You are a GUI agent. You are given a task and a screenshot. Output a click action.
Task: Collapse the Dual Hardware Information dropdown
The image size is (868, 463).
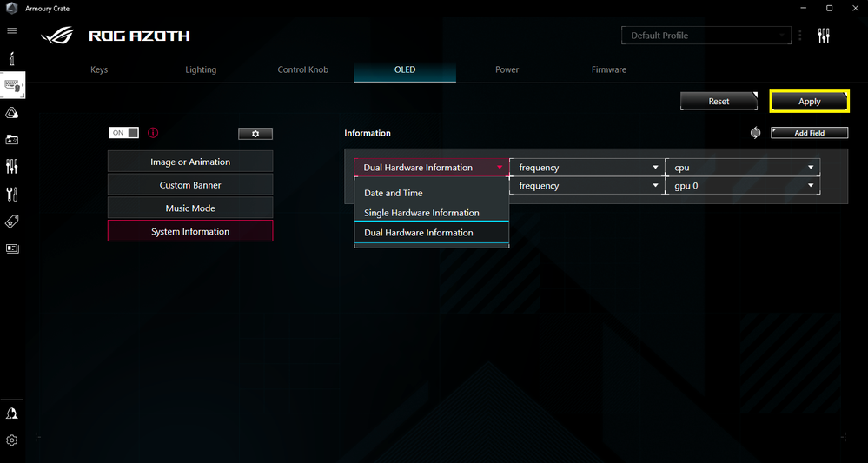pyautogui.click(x=431, y=168)
